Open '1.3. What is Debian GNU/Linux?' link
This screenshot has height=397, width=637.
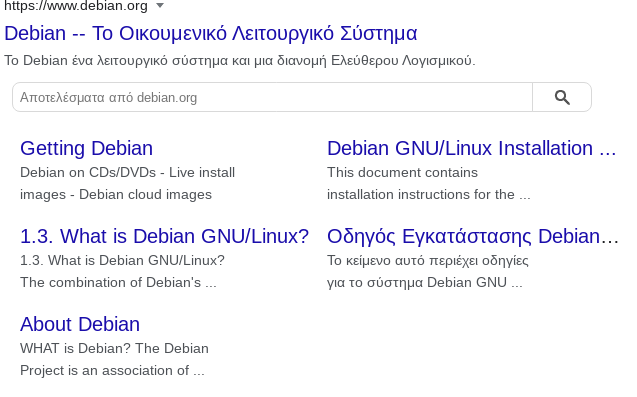165,236
